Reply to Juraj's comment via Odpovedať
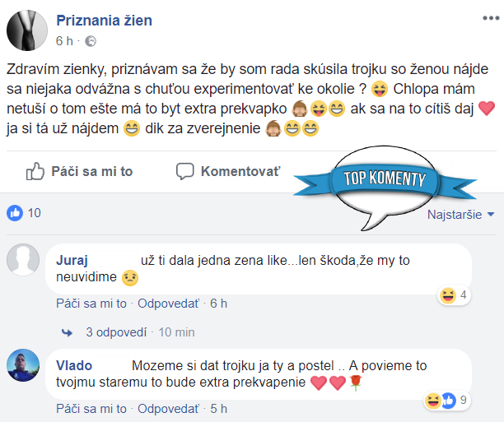 (169, 304)
